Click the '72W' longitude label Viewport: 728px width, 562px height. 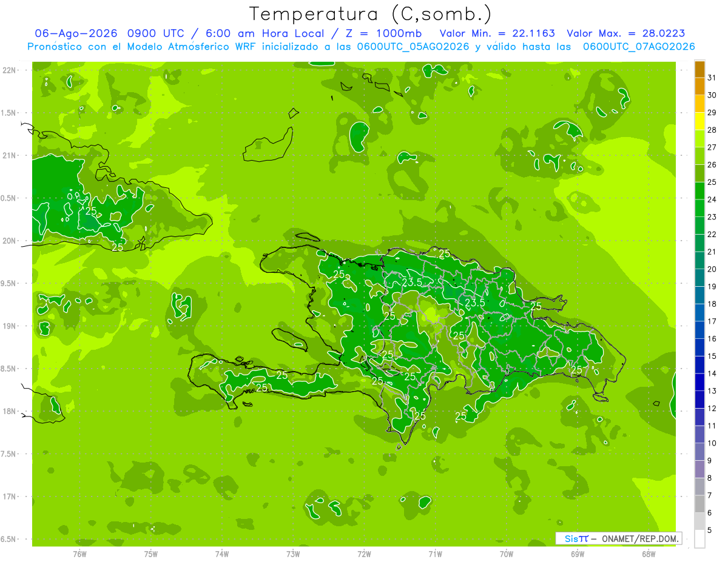click(364, 554)
